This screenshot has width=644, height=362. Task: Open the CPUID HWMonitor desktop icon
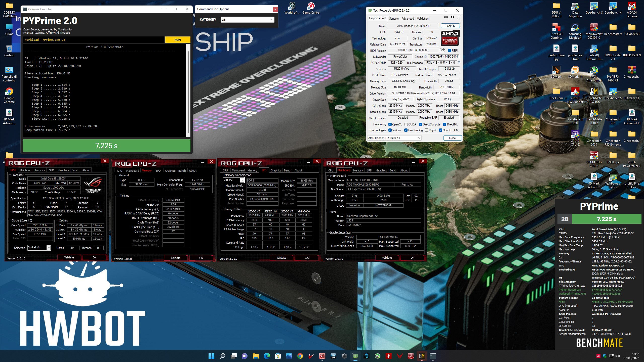(x=575, y=96)
